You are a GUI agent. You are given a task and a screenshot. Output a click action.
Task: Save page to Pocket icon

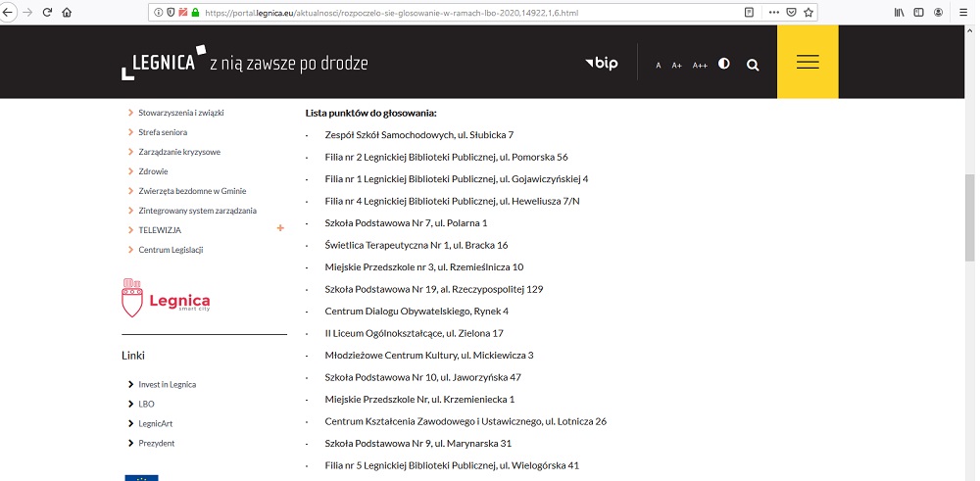point(791,12)
